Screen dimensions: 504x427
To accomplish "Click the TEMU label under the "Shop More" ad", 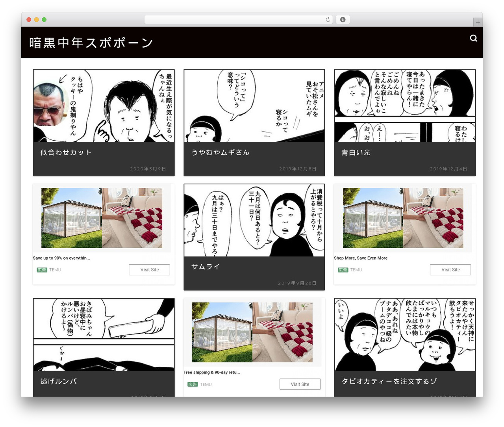I will [x=356, y=270].
